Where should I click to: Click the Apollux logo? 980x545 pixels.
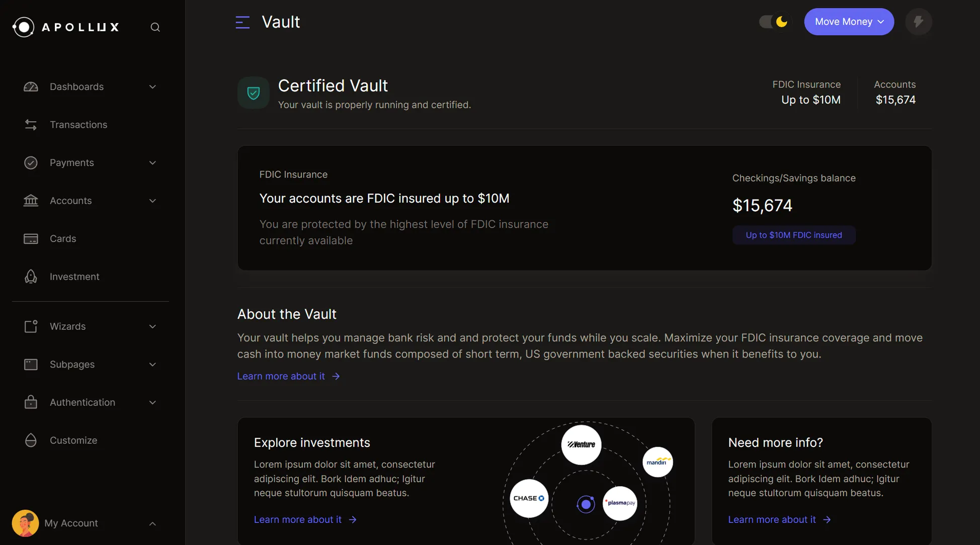click(65, 27)
